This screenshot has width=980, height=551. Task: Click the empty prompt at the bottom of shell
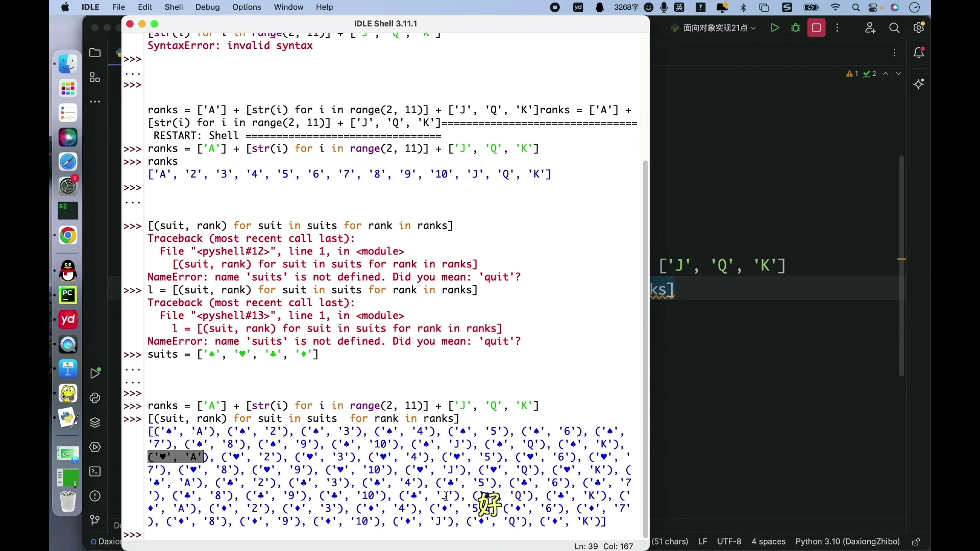pos(133,534)
